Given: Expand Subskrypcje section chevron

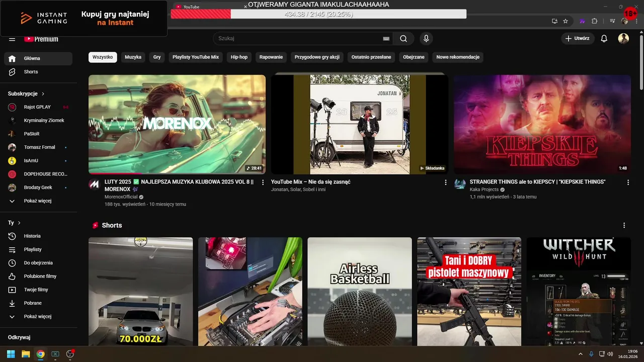Looking at the screenshot, I should point(43,94).
